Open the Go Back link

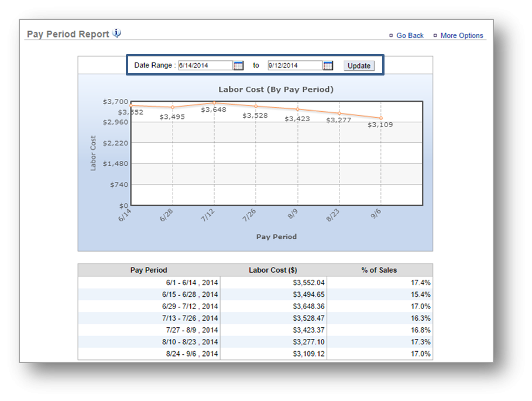point(409,35)
